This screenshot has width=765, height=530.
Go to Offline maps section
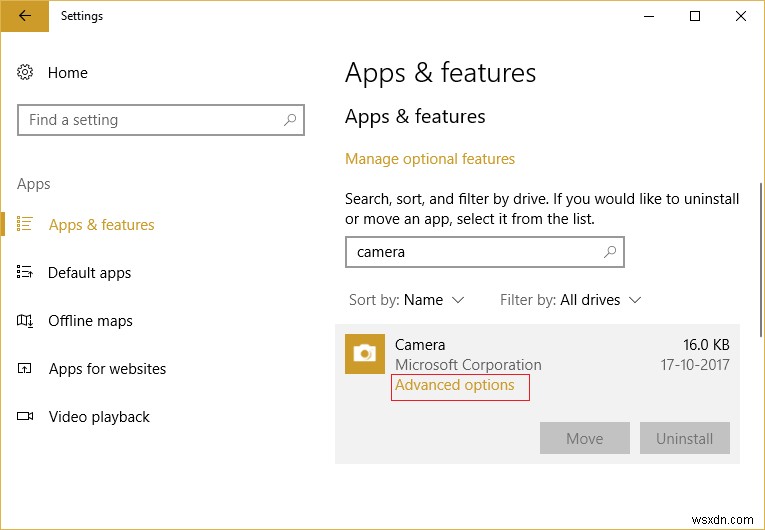pos(90,321)
